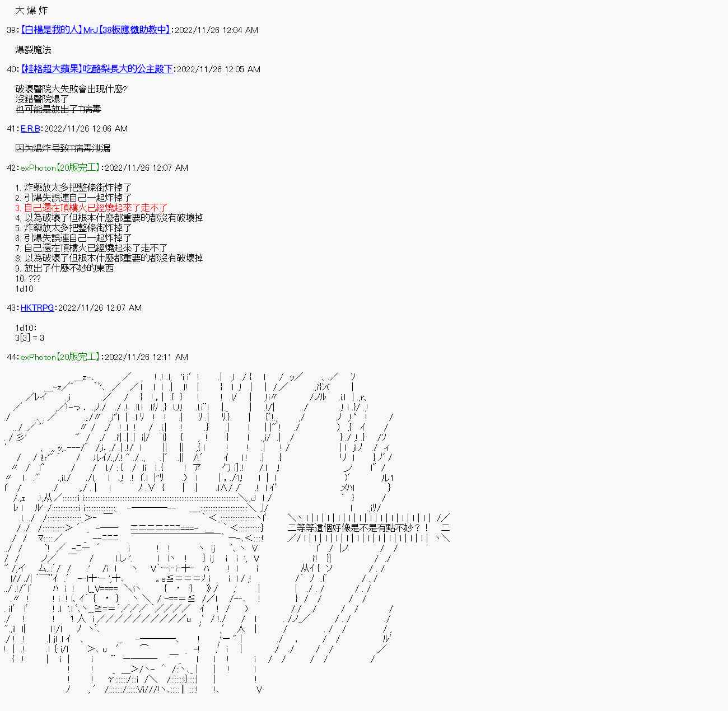
Task: Open the HKTRPG dice bot username link
Action: tap(37, 308)
